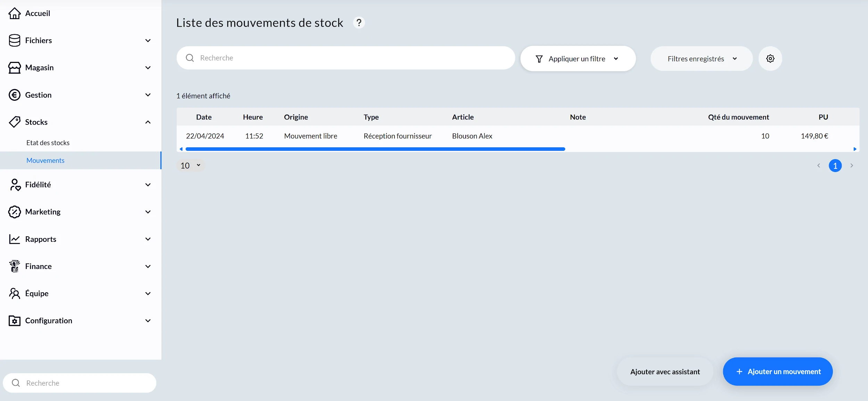Expand the Magasin menu chevron
Viewport: 868px width, 401px height.
pos(148,68)
